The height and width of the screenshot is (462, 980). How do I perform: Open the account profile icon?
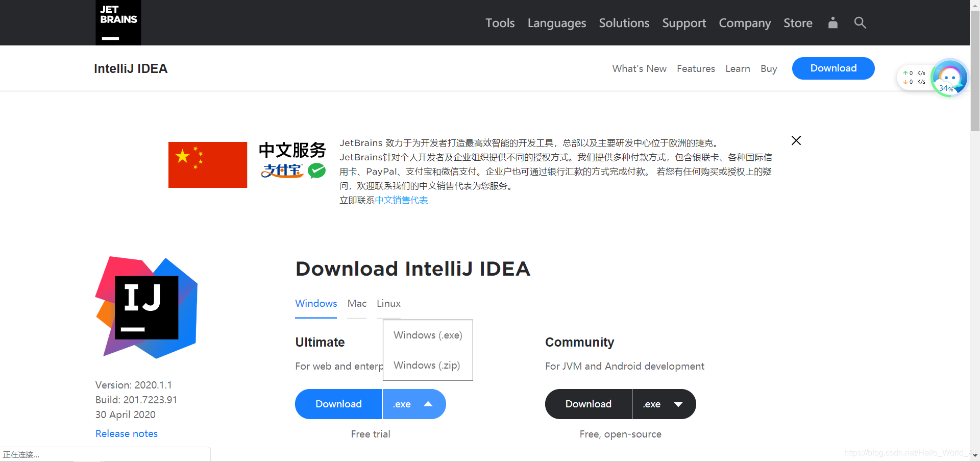(833, 22)
